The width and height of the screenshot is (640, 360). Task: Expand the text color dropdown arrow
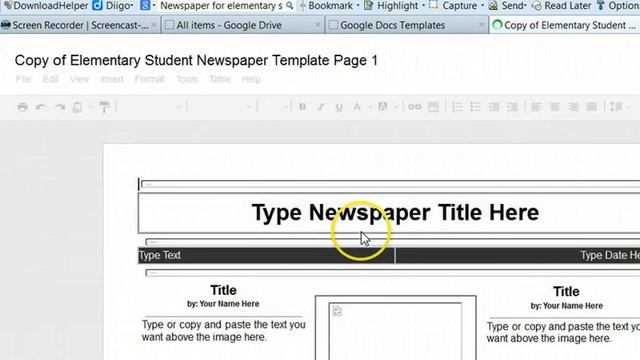pos(369,107)
